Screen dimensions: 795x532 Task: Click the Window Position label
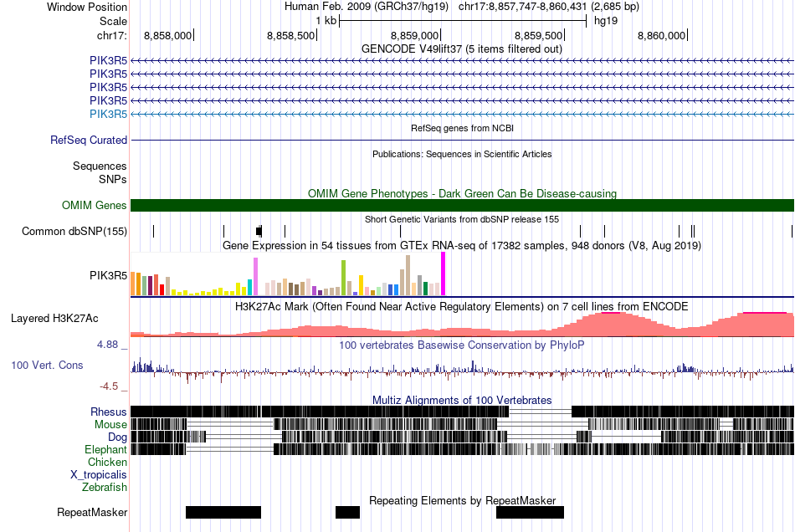87,7
